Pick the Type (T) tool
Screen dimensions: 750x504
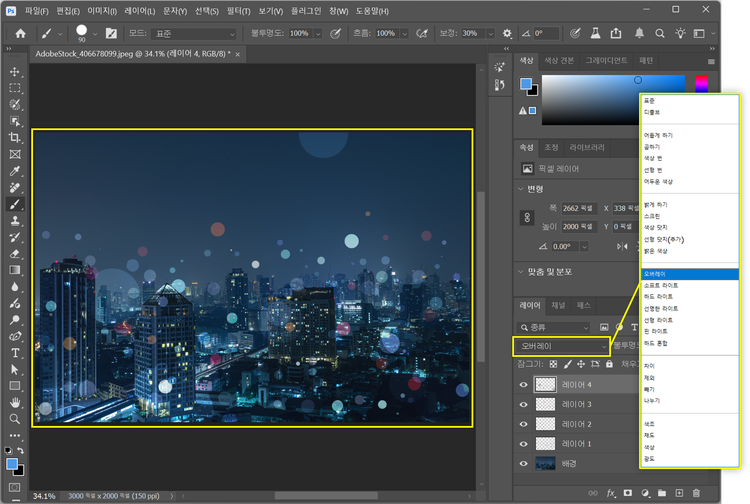coord(15,352)
